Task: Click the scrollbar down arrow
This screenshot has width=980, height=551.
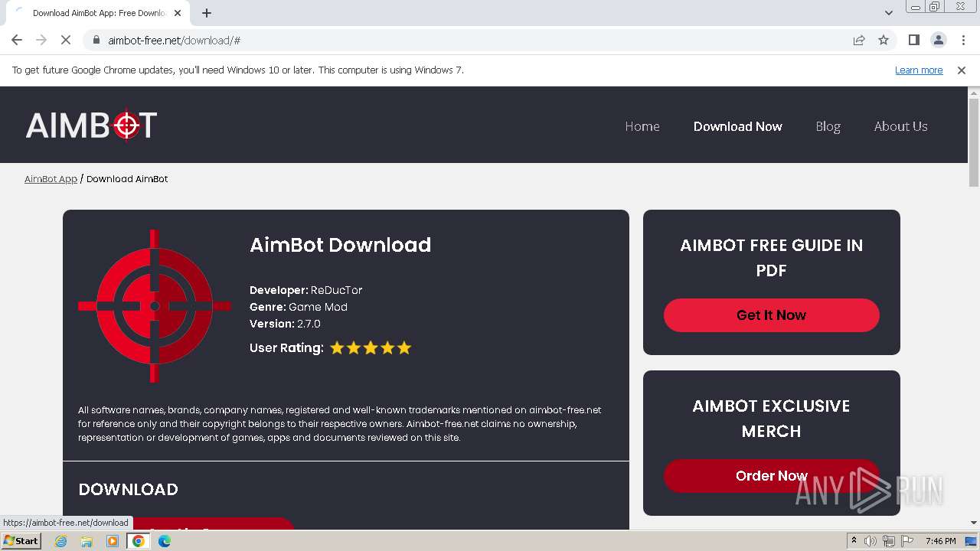Action: coord(974,523)
